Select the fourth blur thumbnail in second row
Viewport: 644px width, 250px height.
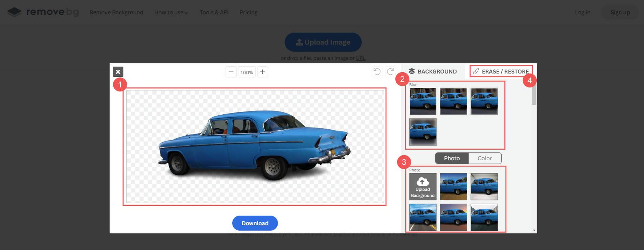click(423, 132)
